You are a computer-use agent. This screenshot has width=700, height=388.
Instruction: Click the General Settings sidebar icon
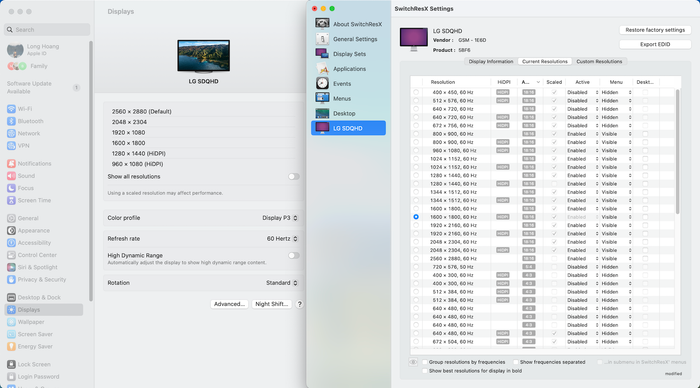[322, 39]
